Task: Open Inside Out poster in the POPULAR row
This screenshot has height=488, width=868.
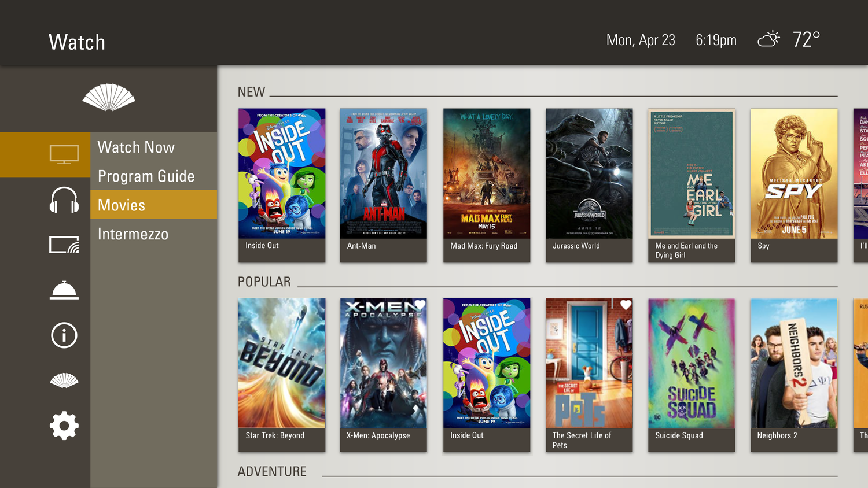Action: coord(487,363)
